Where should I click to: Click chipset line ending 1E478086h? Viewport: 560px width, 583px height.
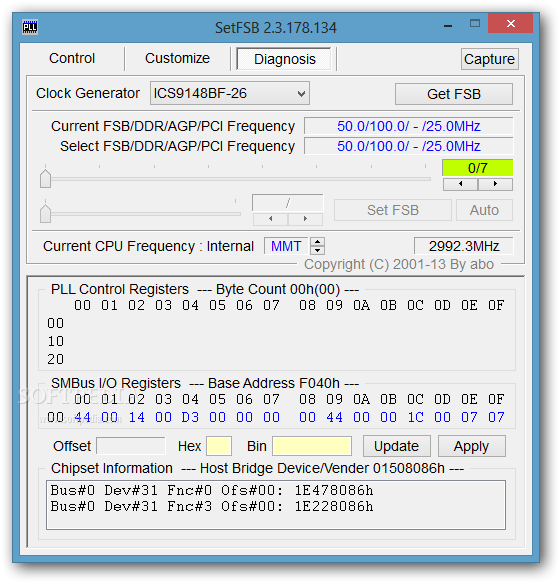212,490
